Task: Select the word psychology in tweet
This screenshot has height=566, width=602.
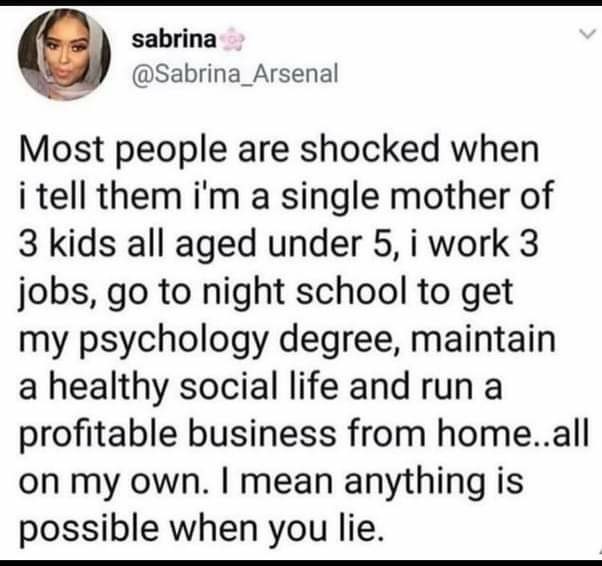Action: pos(174,341)
